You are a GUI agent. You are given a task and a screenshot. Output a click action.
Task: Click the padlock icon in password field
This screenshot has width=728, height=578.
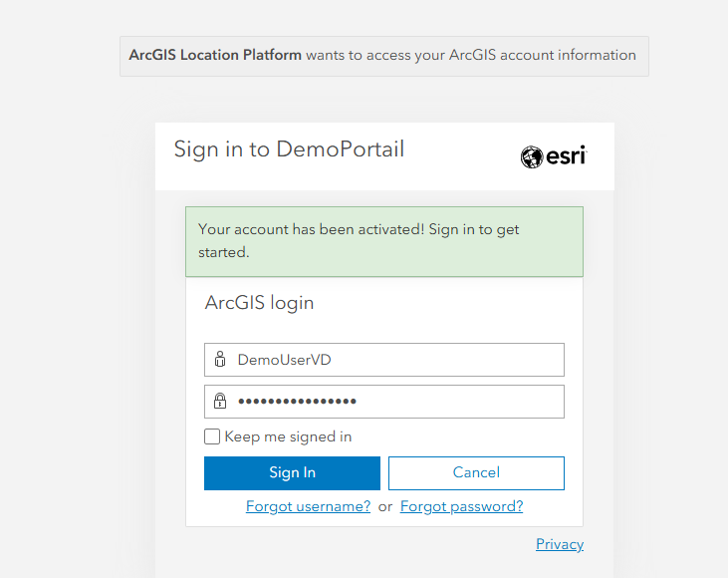(x=220, y=402)
